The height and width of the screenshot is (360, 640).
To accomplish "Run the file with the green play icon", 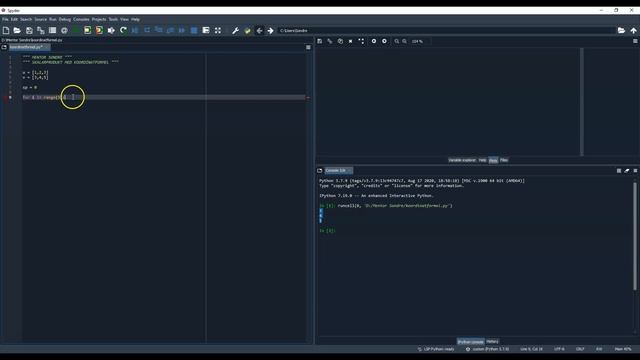I will [76, 30].
